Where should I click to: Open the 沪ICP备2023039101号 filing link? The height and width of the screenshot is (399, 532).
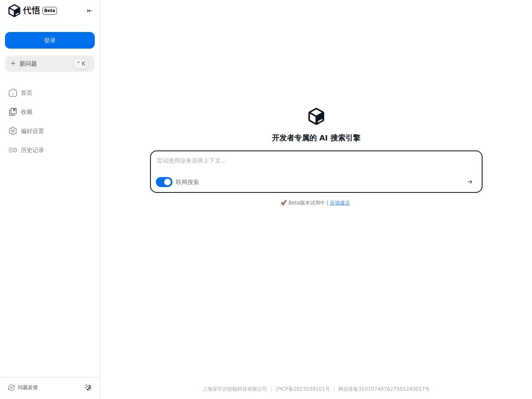point(303,389)
